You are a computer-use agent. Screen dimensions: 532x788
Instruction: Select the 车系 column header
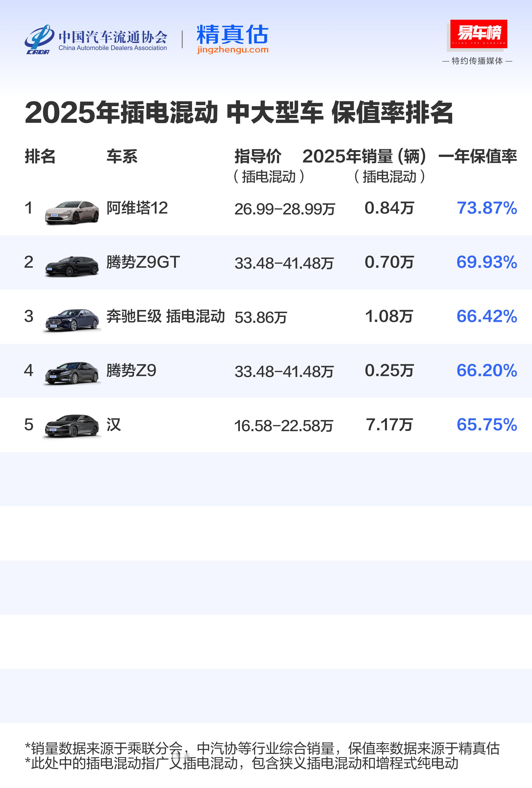click(x=122, y=157)
